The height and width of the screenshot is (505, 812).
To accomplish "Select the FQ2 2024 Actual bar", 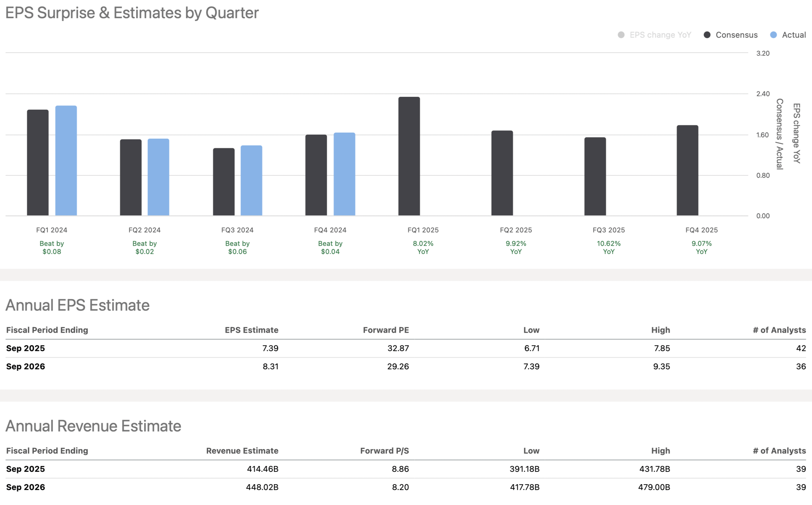I will (158, 177).
